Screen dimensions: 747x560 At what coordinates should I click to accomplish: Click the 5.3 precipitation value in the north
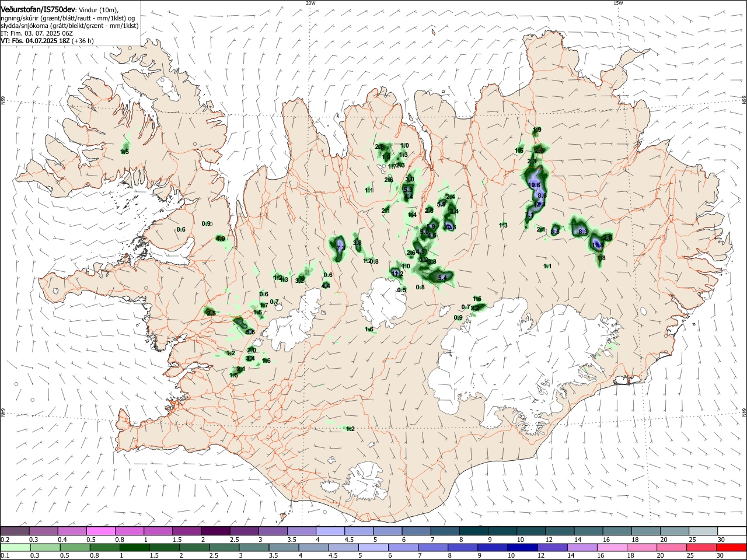coord(408,190)
